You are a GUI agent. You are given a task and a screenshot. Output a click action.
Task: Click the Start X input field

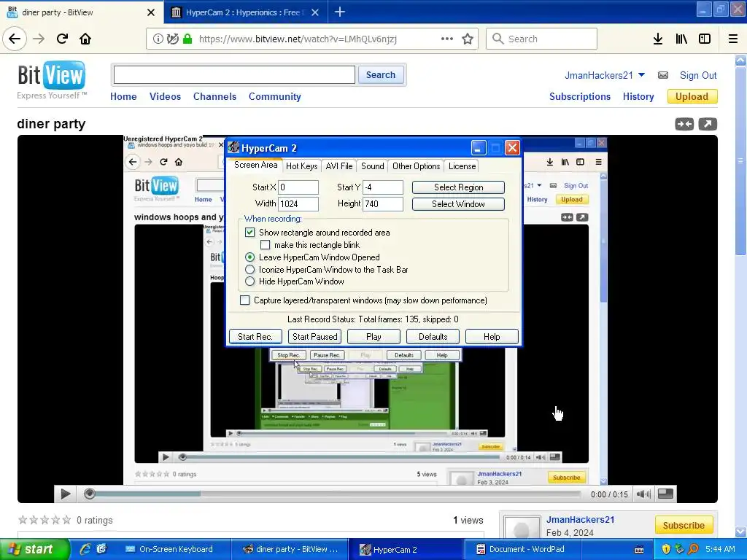point(298,187)
